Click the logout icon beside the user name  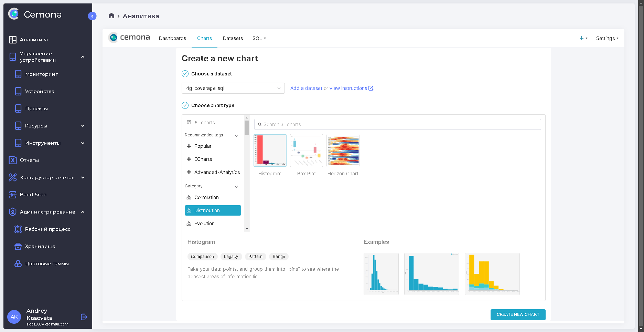click(84, 317)
